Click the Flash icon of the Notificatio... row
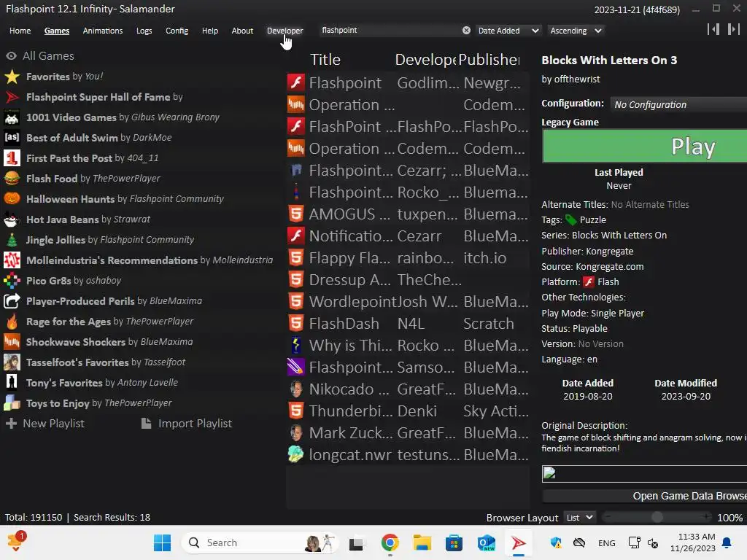Viewport: 747px width, 560px height. pos(296,236)
